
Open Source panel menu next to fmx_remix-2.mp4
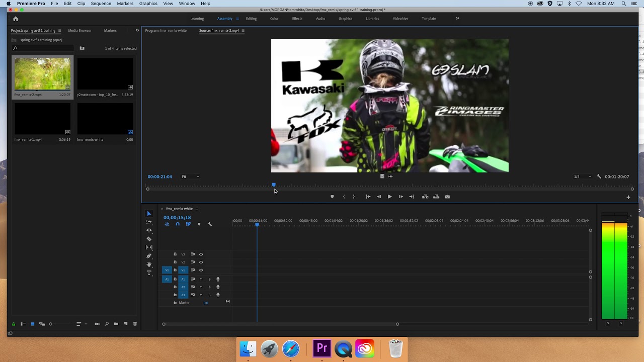pos(243,31)
